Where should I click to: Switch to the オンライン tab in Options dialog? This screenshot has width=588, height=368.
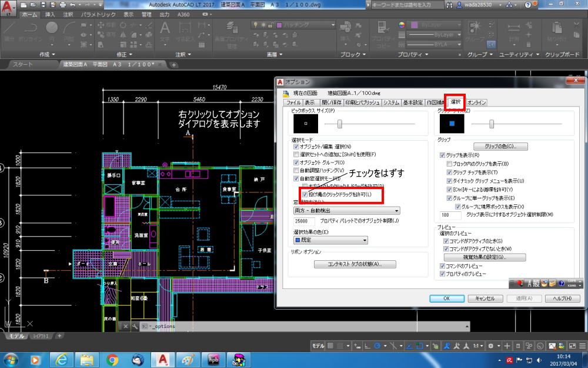click(x=477, y=102)
